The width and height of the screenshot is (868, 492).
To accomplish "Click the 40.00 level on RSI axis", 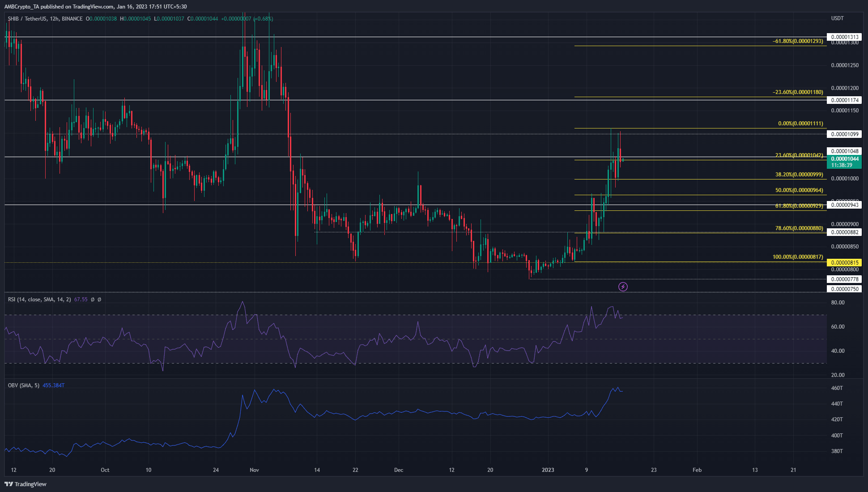I will tap(838, 351).
